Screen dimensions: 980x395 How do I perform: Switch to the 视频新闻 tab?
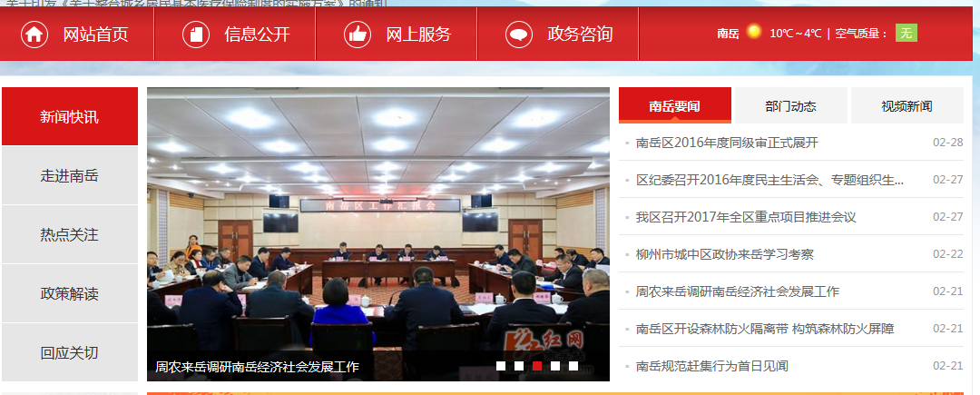click(x=906, y=105)
